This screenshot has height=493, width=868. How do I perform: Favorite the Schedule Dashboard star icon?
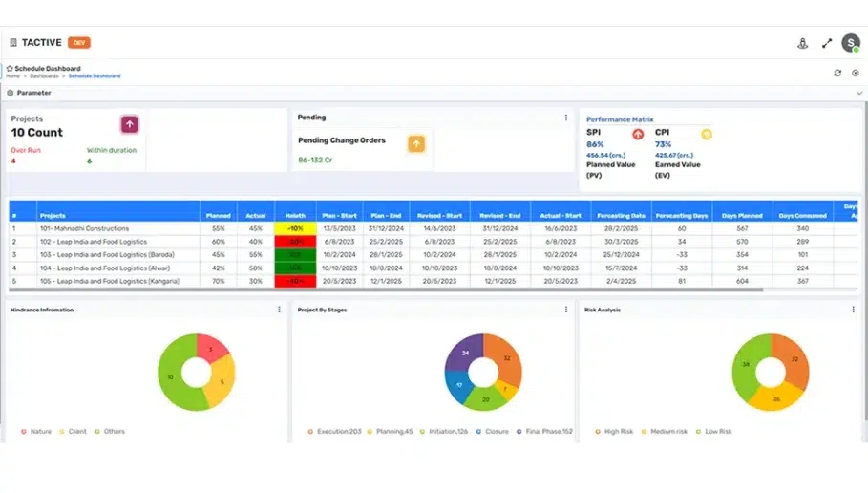pos(10,69)
